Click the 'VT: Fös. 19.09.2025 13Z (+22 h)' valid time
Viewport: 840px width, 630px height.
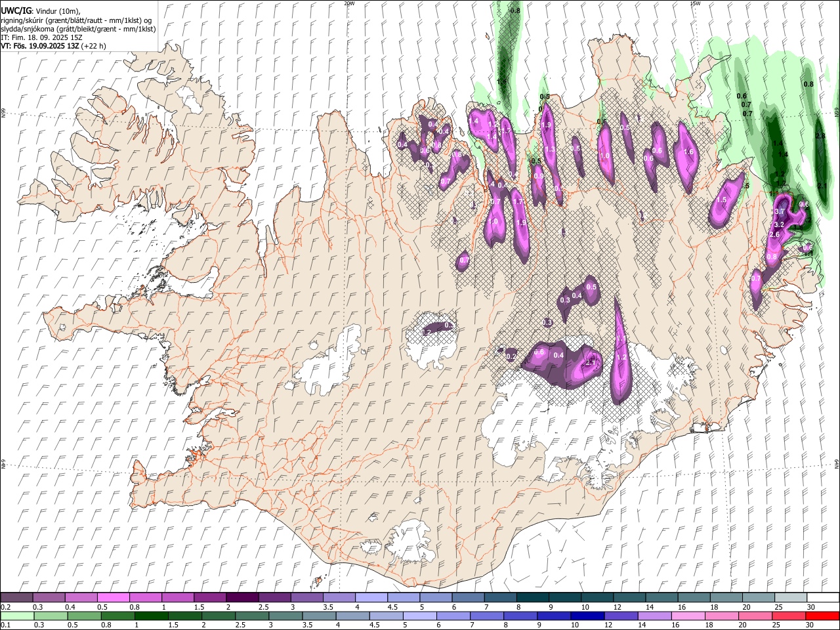point(53,46)
